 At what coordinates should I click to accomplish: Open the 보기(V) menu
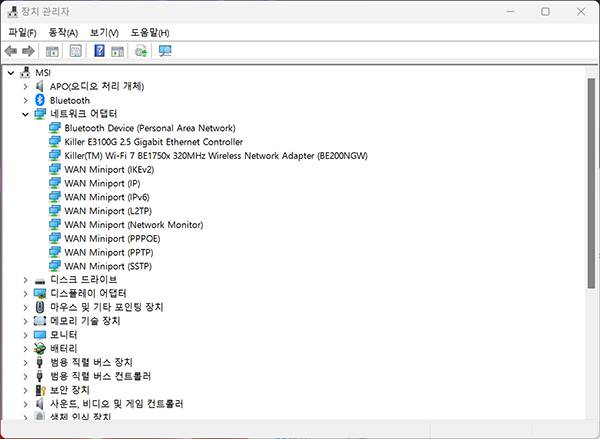pyautogui.click(x=104, y=32)
